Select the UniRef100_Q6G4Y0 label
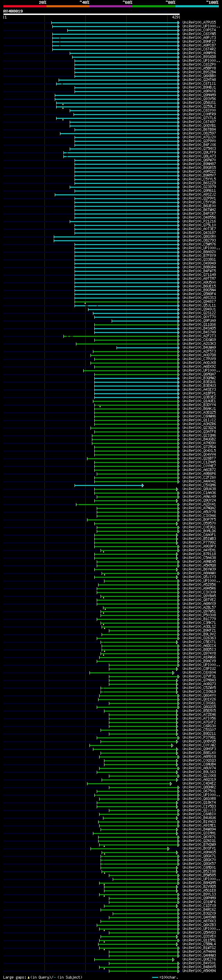 pos(199,695)
